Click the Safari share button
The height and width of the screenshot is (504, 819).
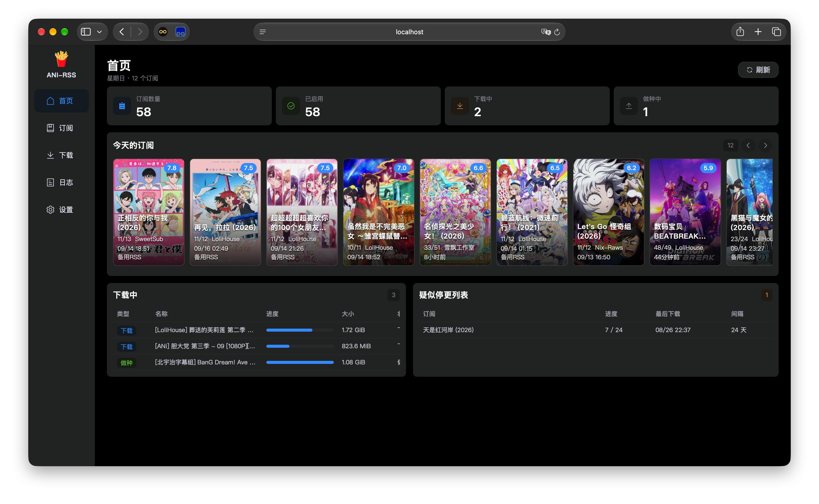tap(740, 32)
